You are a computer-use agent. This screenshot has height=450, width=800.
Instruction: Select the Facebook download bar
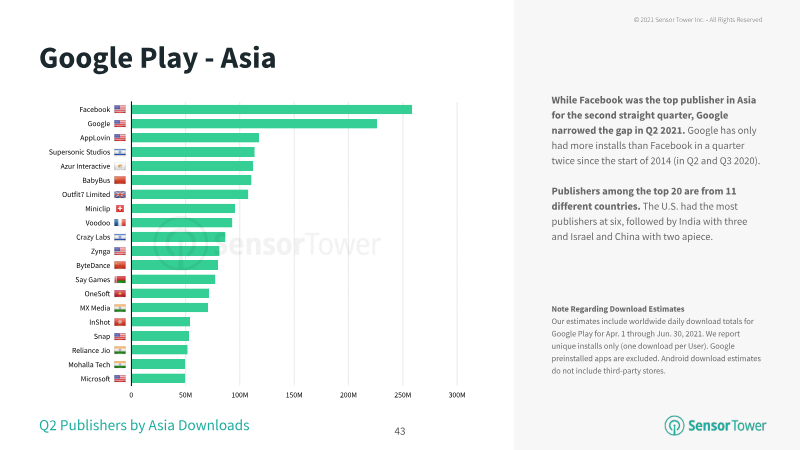click(x=272, y=109)
